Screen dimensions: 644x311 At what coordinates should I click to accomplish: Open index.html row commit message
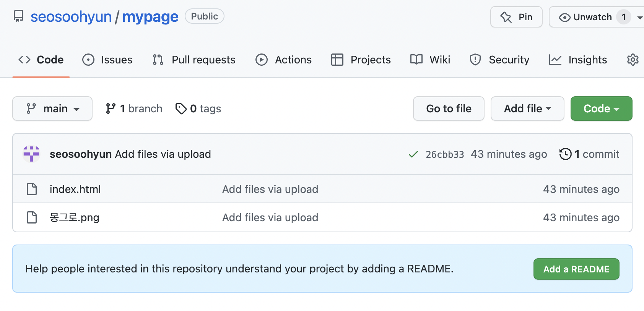click(270, 189)
